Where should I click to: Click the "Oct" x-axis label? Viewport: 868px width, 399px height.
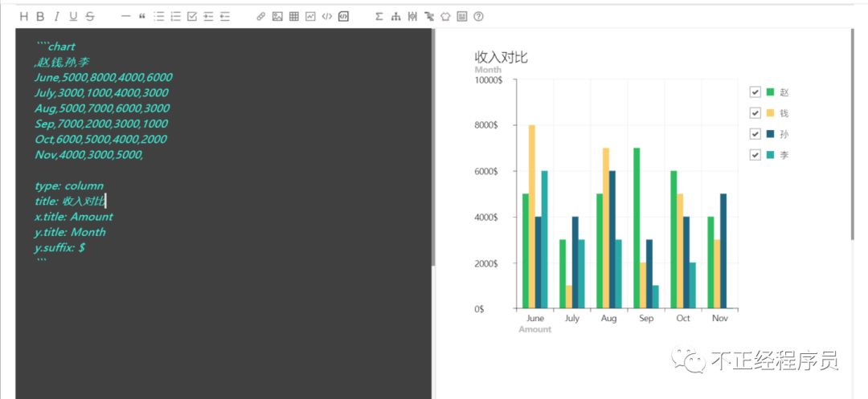point(683,318)
